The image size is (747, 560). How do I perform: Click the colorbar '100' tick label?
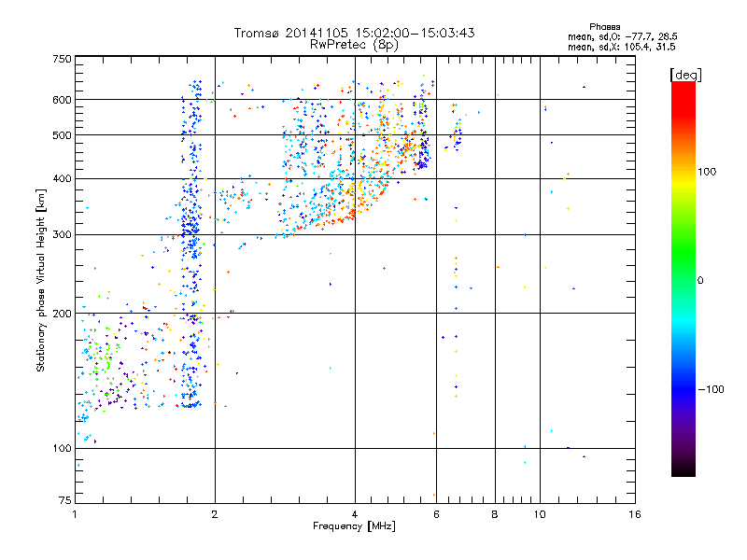point(707,172)
